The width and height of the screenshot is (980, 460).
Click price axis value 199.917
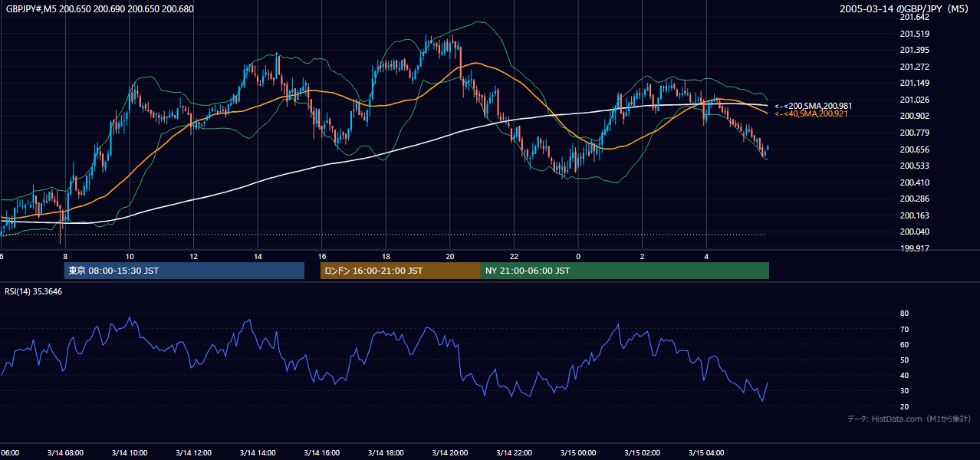click(915, 248)
